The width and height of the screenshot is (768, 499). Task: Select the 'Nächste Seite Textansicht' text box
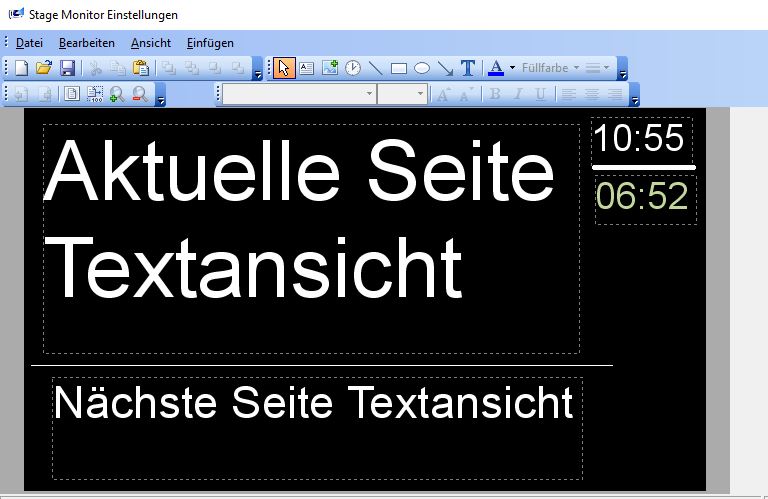pos(317,428)
